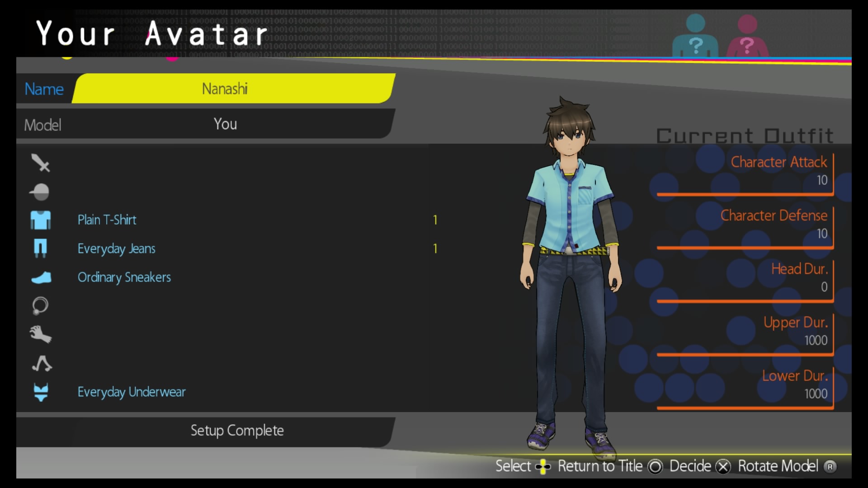Click the upper body shirt icon
The width and height of the screenshot is (868, 488).
click(40, 220)
